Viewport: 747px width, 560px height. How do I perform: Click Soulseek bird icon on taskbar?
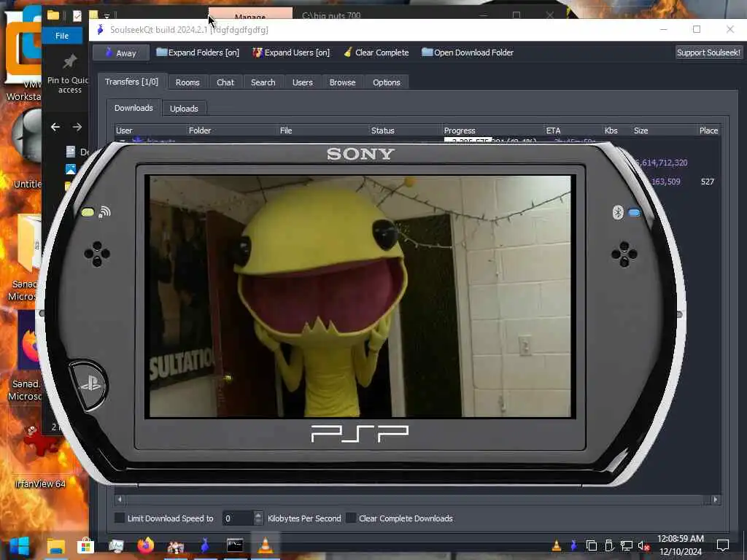pos(205,545)
